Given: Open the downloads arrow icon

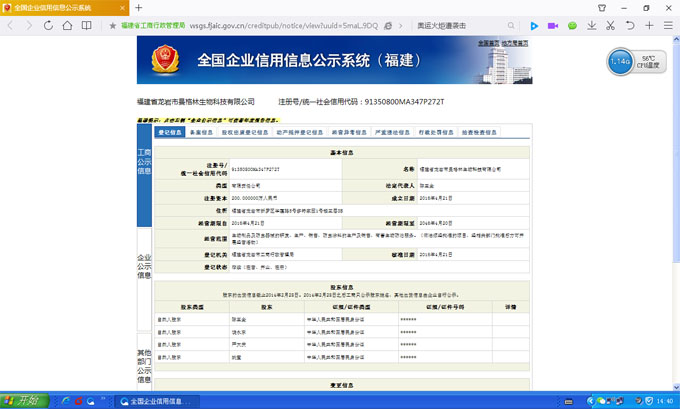Looking at the screenshot, I should (x=592, y=26).
